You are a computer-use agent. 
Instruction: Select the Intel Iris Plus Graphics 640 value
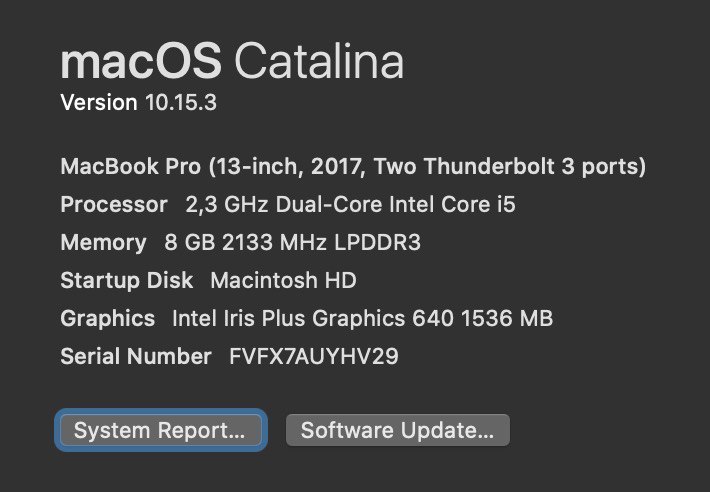pos(313,318)
